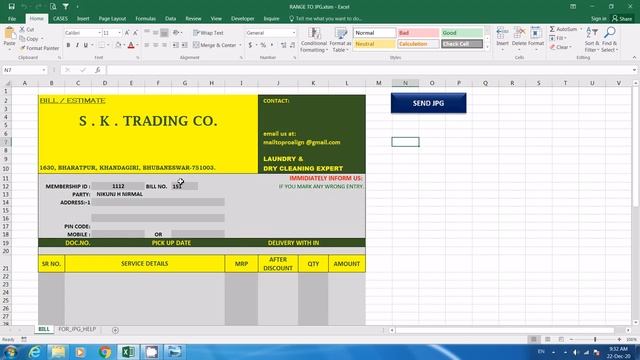Toggle Wrap Text
This screenshot has width=640, height=360.
pyautogui.click(x=208, y=33)
